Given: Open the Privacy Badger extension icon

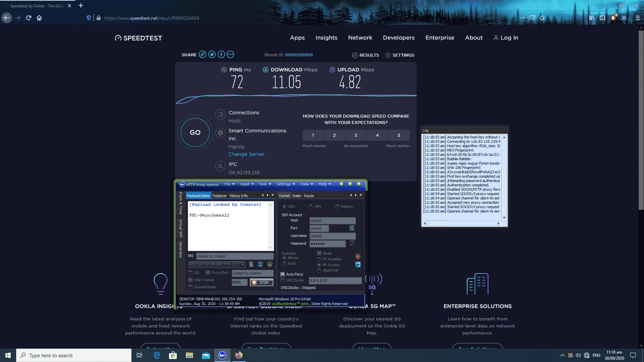Looking at the screenshot, I should (x=613, y=18).
